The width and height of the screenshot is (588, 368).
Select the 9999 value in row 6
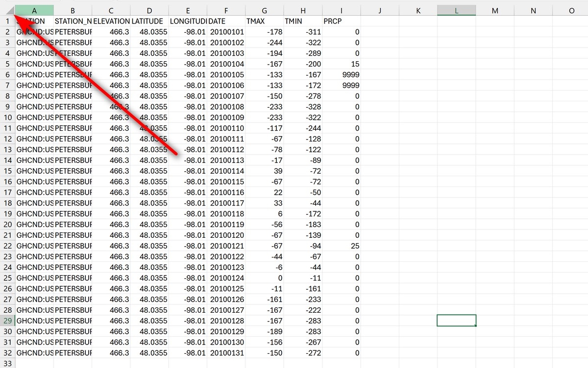coord(342,75)
